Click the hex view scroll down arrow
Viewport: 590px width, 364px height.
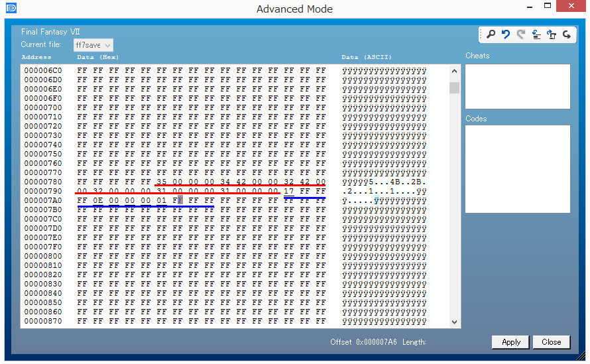454,322
